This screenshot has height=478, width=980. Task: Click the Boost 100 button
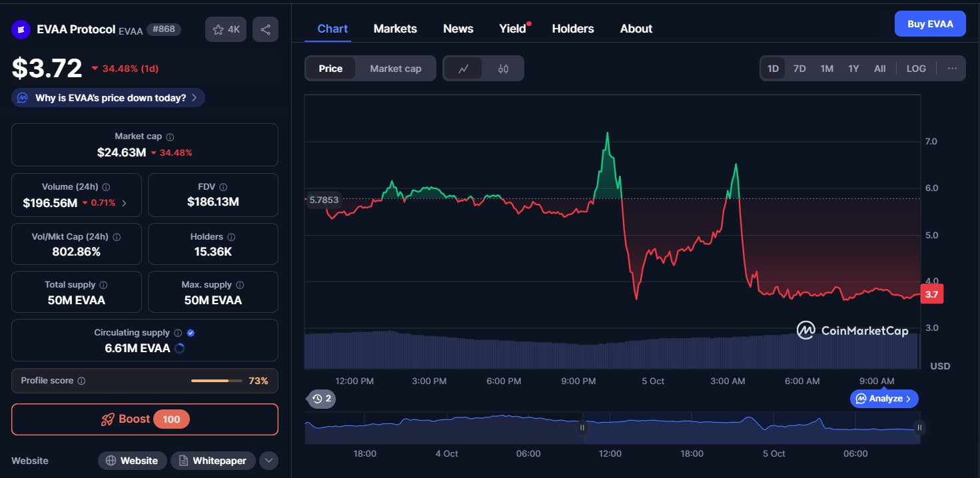(145, 419)
